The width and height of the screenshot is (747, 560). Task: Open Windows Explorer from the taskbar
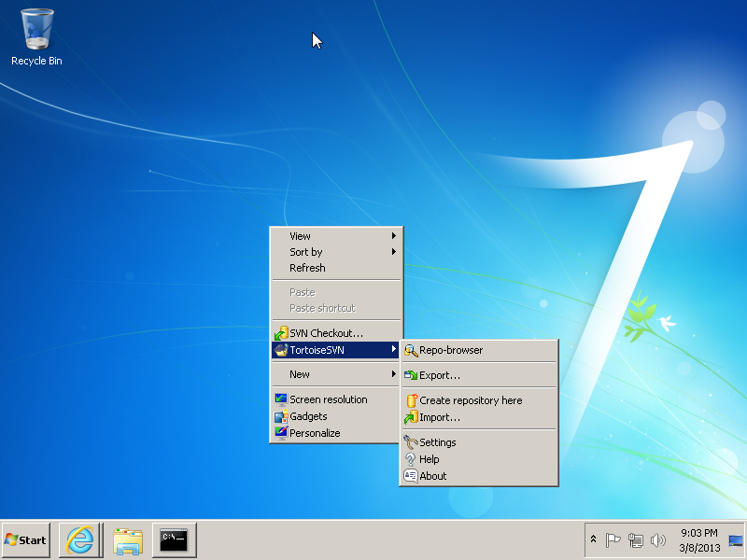pos(128,540)
